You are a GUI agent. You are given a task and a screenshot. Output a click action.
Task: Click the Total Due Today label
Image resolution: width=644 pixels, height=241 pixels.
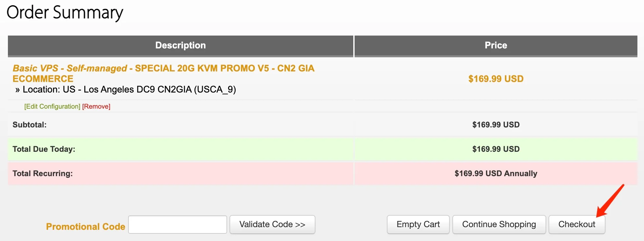coord(44,149)
